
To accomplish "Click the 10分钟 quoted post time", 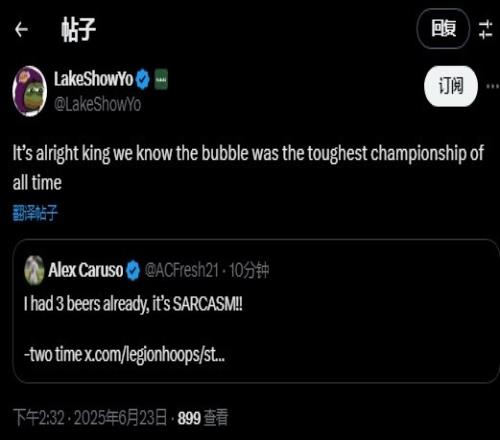I will coord(249,270).
